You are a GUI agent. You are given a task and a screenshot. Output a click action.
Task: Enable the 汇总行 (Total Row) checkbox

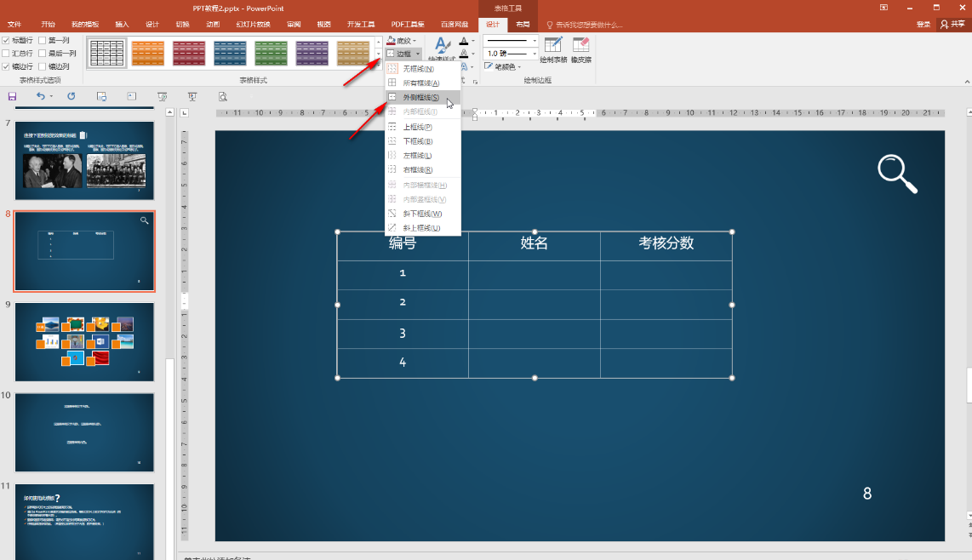[7, 53]
